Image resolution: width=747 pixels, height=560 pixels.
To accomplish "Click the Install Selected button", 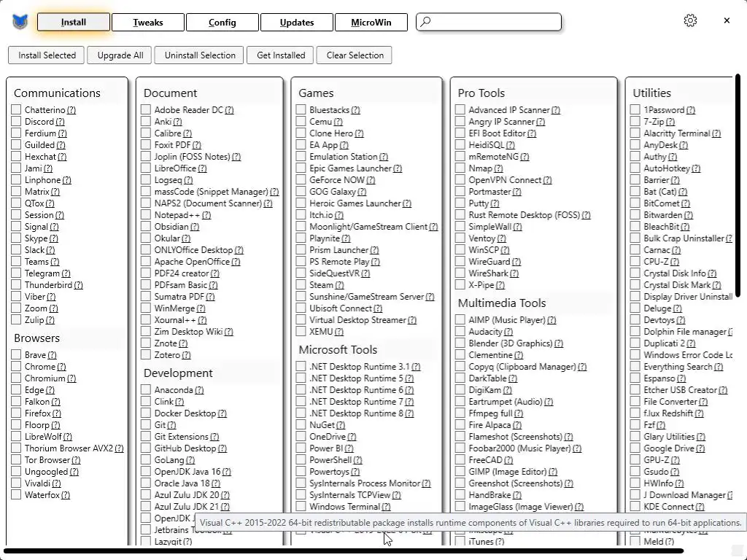I will point(47,55).
